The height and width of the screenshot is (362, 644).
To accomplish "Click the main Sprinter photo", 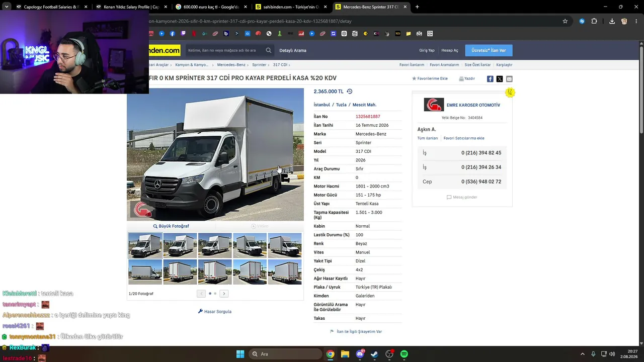I will [x=215, y=154].
